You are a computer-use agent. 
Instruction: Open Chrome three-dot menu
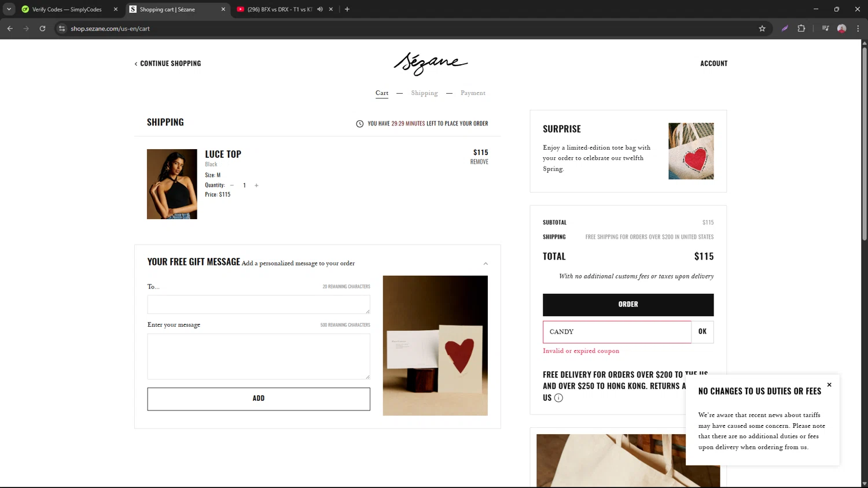(858, 28)
